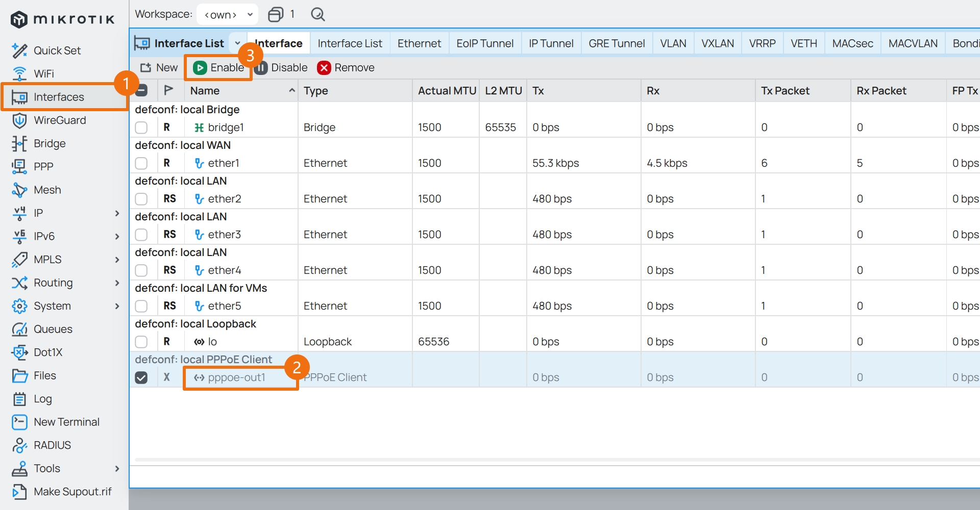Check the ether2 row checkbox
The width and height of the screenshot is (980, 510).
pos(141,199)
